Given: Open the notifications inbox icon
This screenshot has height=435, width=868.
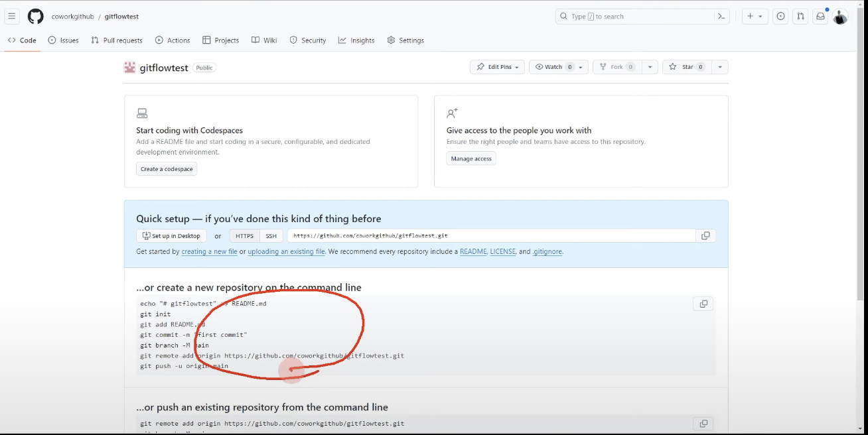Looking at the screenshot, I should [x=820, y=17].
